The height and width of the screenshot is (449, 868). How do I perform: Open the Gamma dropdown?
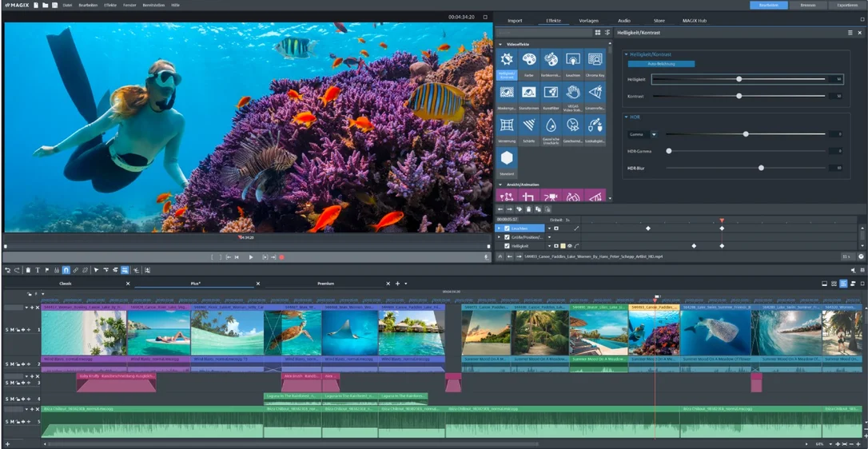coord(653,134)
